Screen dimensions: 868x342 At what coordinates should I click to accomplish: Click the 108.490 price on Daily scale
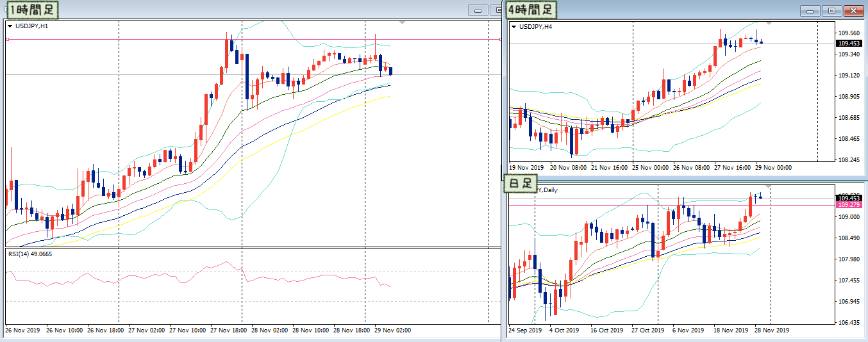point(850,238)
